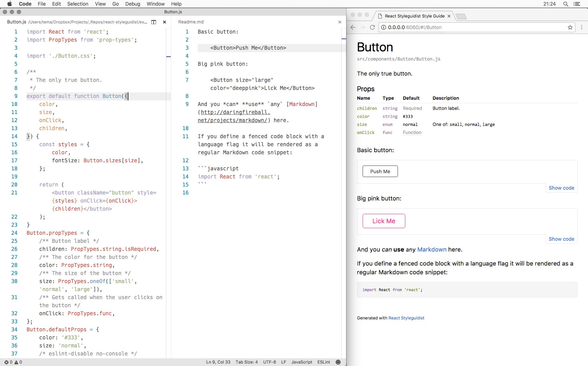Open a new browser tab

click(461, 16)
